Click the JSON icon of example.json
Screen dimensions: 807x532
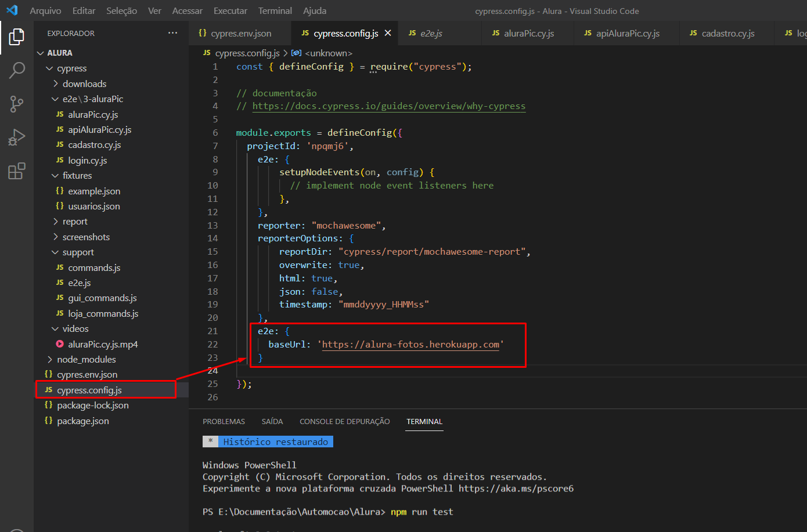[60, 191]
